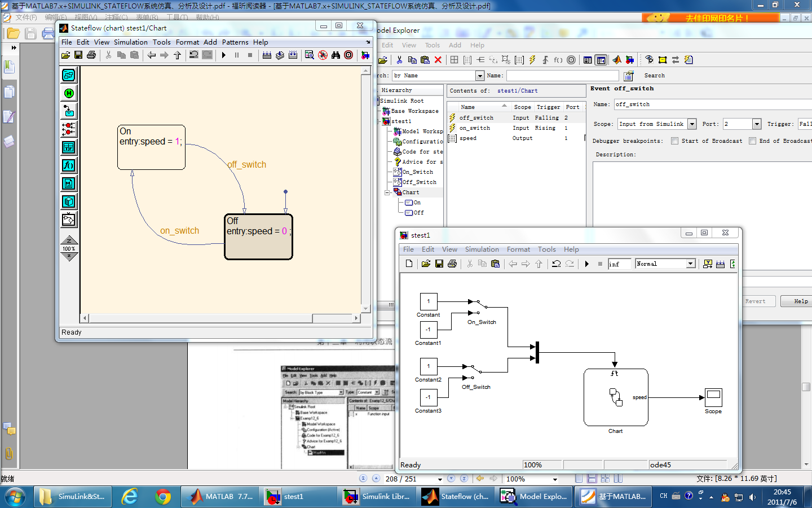The image size is (812, 508).
Task: Open the binoculars Find tool in Stateflow
Action: click(x=336, y=55)
